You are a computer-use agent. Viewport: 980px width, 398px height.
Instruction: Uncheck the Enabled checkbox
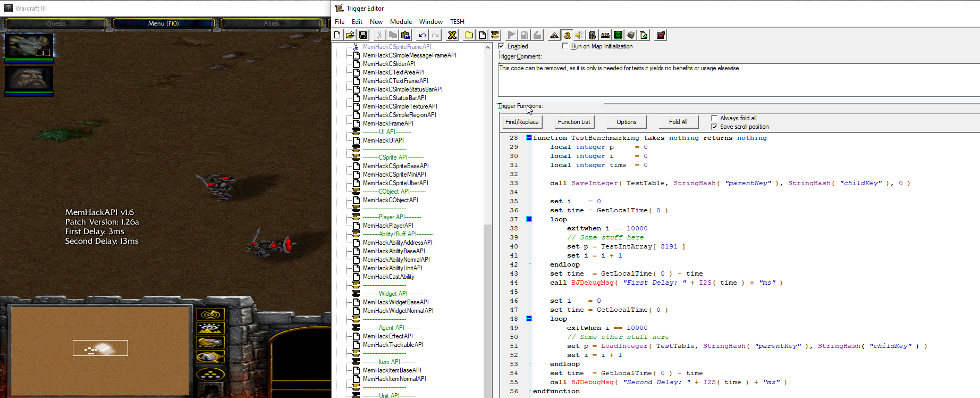point(501,46)
